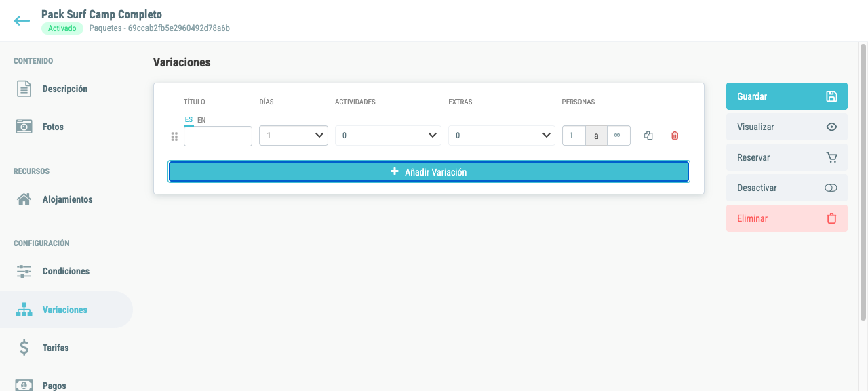The image size is (868, 391).
Task: Click the Descripción document icon
Action: (24, 89)
